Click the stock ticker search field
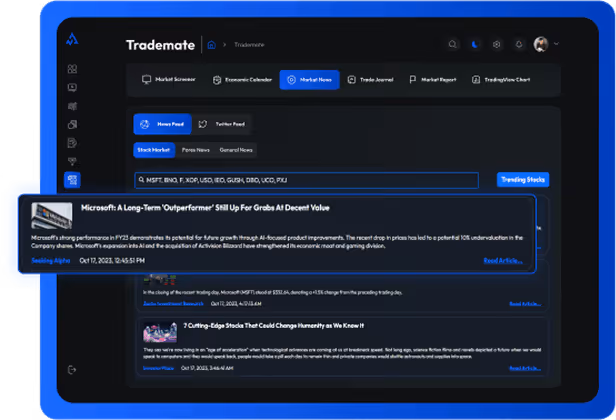The height and width of the screenshot is (420, 616). pos(310,180)
